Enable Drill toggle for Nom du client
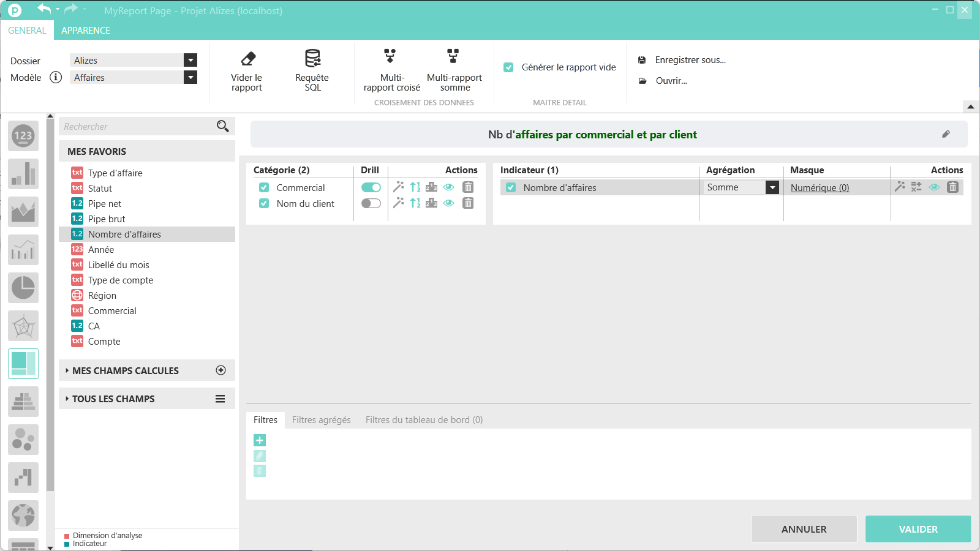 pyautogui.click(x=371, y=203)
